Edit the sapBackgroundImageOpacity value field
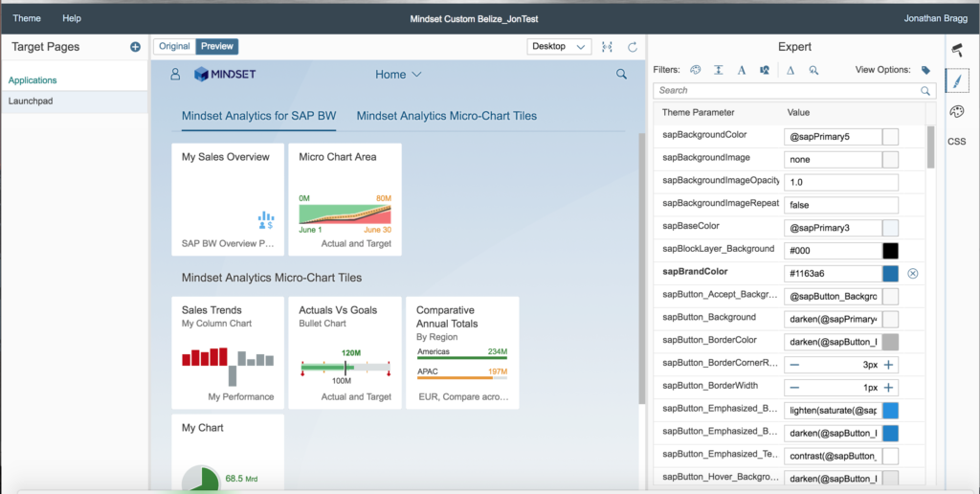980x494 pixels. 841,183
